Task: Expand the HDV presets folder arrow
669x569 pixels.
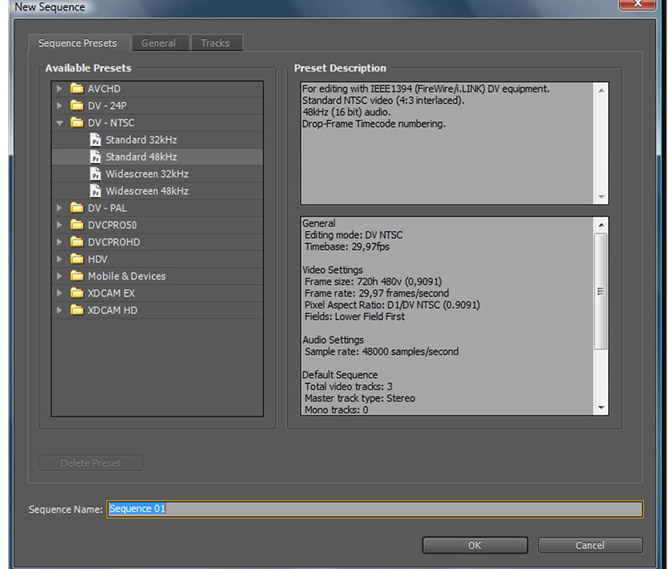Action: 60,259
